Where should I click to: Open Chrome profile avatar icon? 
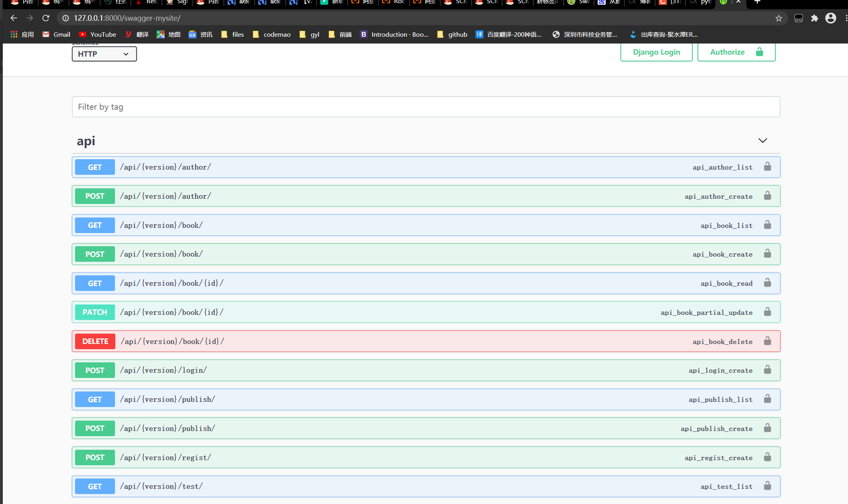[x=830, y=18]
